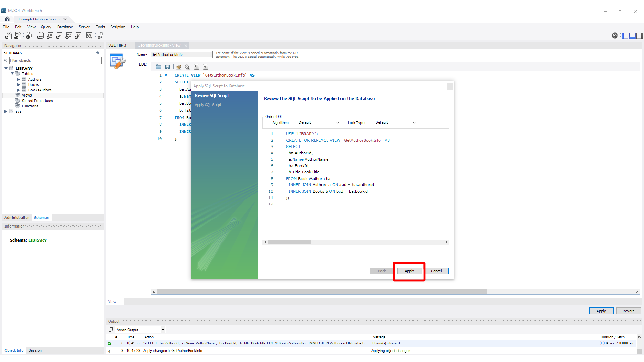Open the Query menu
This screenshot has height=362, width=644.
(x=46, y=27)
